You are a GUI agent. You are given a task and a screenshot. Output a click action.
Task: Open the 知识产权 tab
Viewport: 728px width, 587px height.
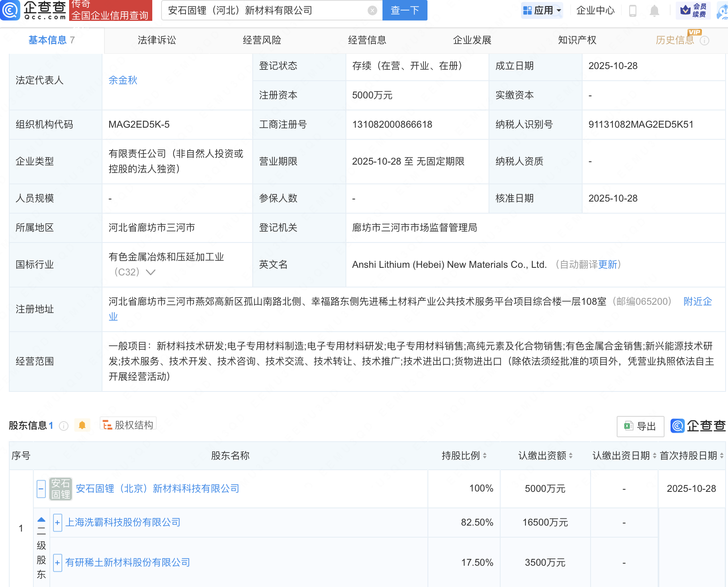pyautogui.click(x=577, y=40)
